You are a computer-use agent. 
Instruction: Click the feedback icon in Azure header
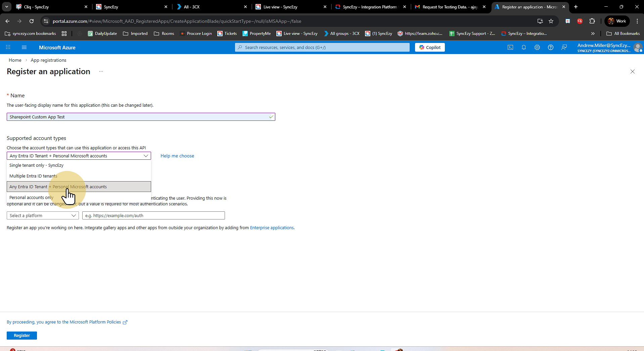(564, 47)
